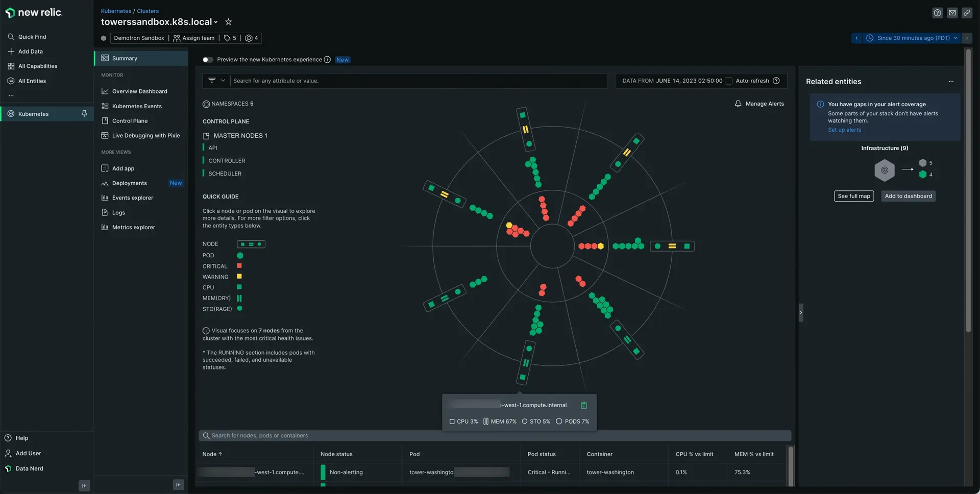Click the hexagon entity icon in the Infrastructure map
Image resolution: width=980 pixels, height=494 pixels.
tap(885, 170)
